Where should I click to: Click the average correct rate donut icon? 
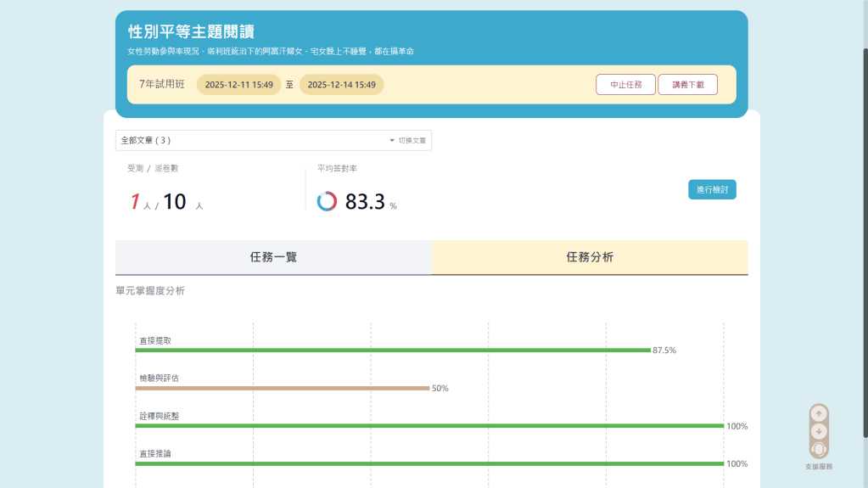(327, 201)
